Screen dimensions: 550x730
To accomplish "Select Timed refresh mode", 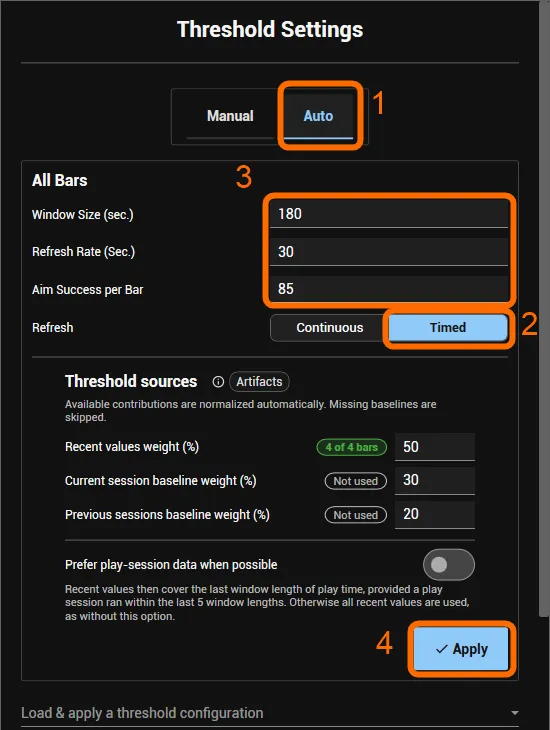I will coord(448,328).
